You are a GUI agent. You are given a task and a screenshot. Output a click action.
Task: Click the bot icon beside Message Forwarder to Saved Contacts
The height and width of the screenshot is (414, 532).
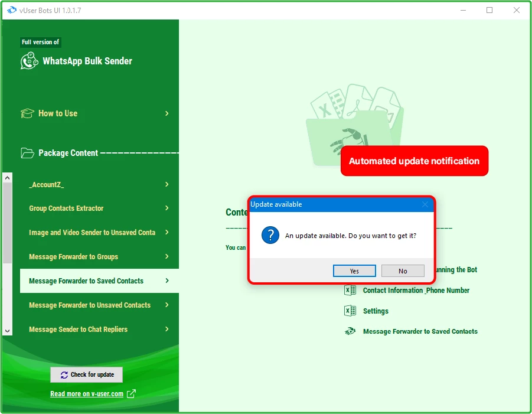point(350,331)
